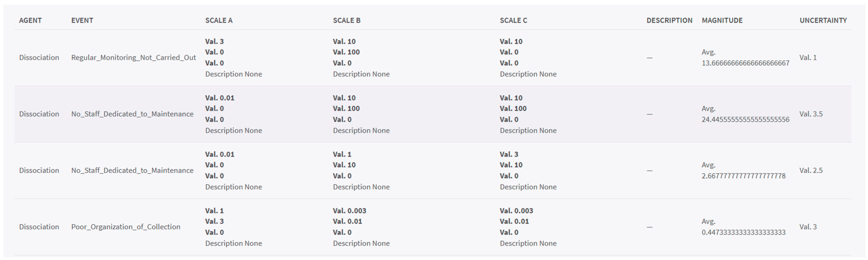
Task: Select the Regular_Monitoring_Not_Carried_Out event cell
Action: pyautogui.click(x=133, y=58)
